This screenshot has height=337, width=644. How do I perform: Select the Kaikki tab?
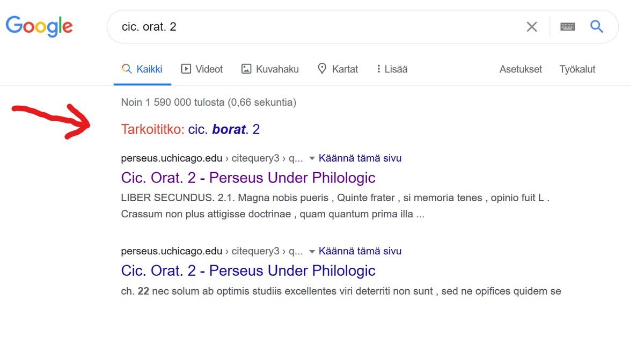(142, 69)
